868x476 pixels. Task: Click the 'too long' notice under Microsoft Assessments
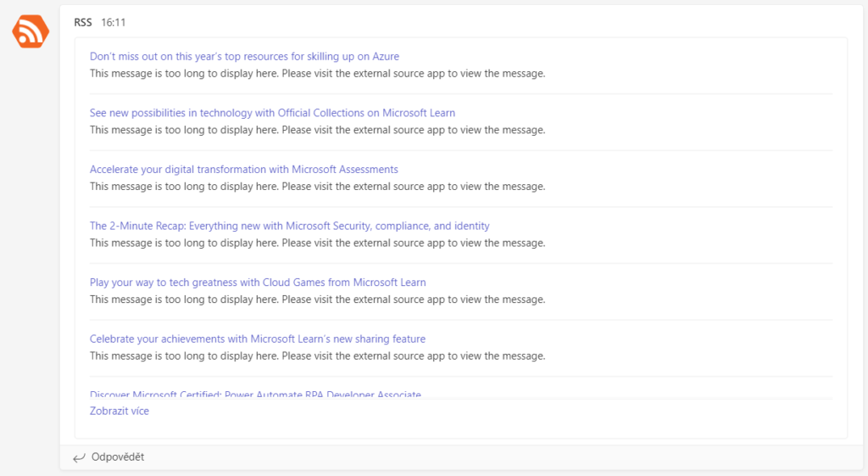(317, 187)
